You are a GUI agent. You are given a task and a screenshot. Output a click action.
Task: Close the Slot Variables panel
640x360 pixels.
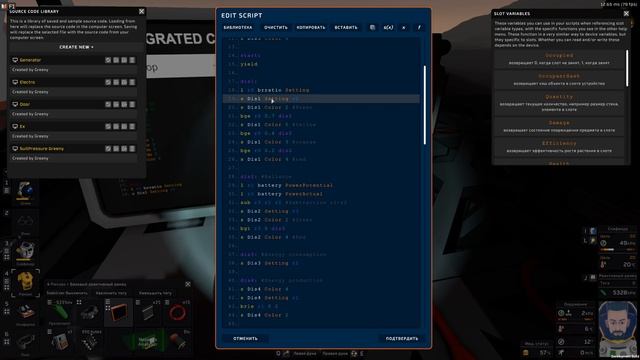coord(626,13)
